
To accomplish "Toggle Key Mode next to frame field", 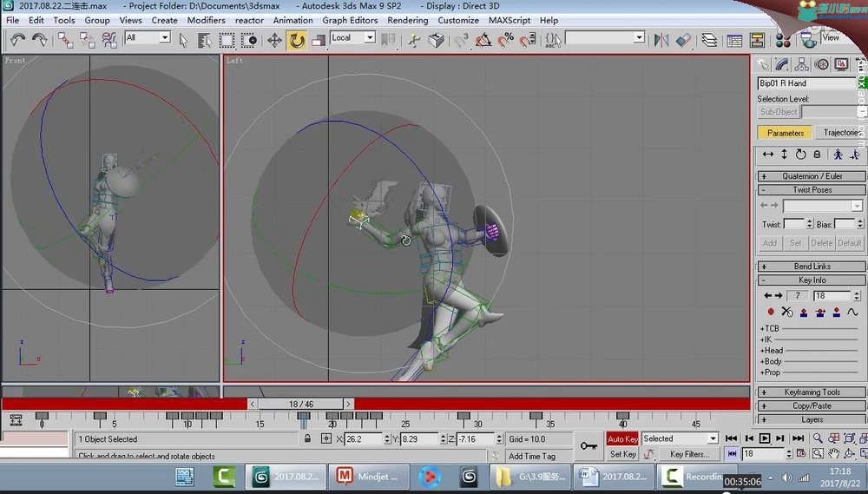I will (x=732, y=453).
